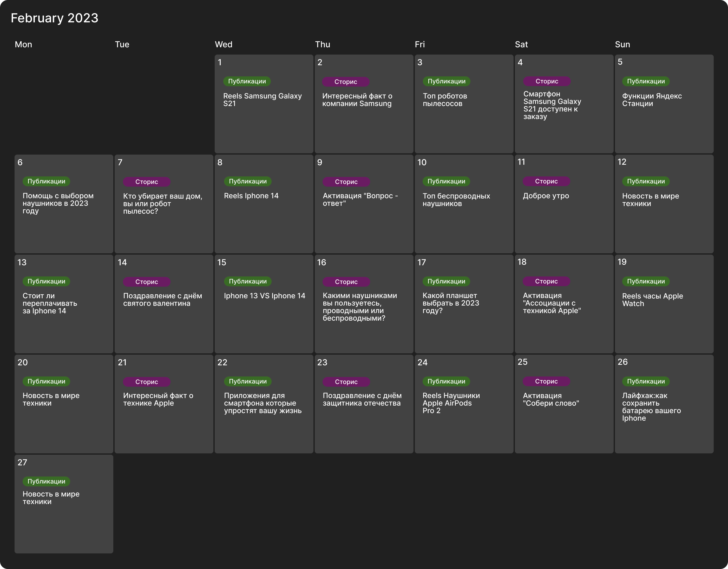
Task: Click the Сторис tag on February 14
Action: coord(147,282)
